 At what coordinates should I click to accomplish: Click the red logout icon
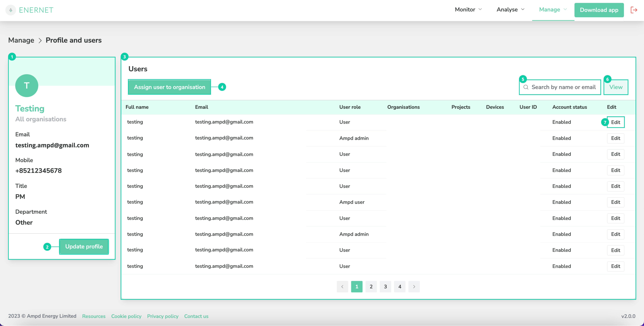pos(634,10)
